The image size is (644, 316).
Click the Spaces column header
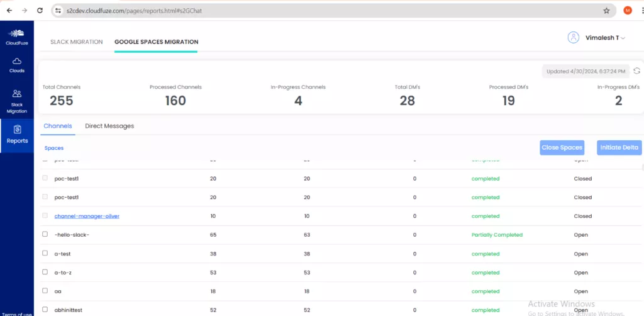point(54,148)
